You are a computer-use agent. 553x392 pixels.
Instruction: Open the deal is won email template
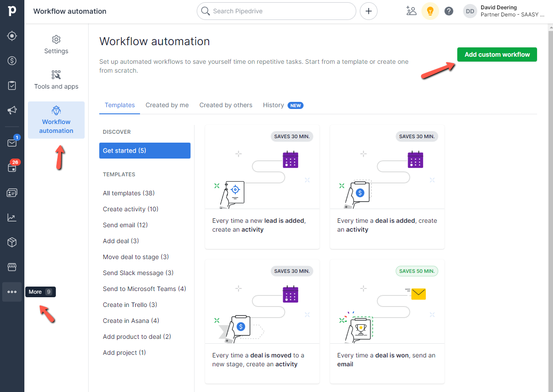click(x=387, y=321)
